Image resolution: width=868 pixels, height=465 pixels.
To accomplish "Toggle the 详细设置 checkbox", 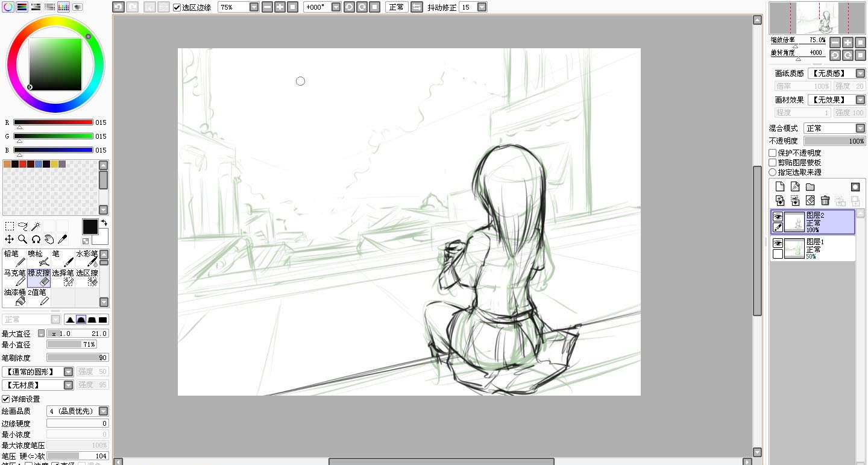I will (x=5, y=399).
